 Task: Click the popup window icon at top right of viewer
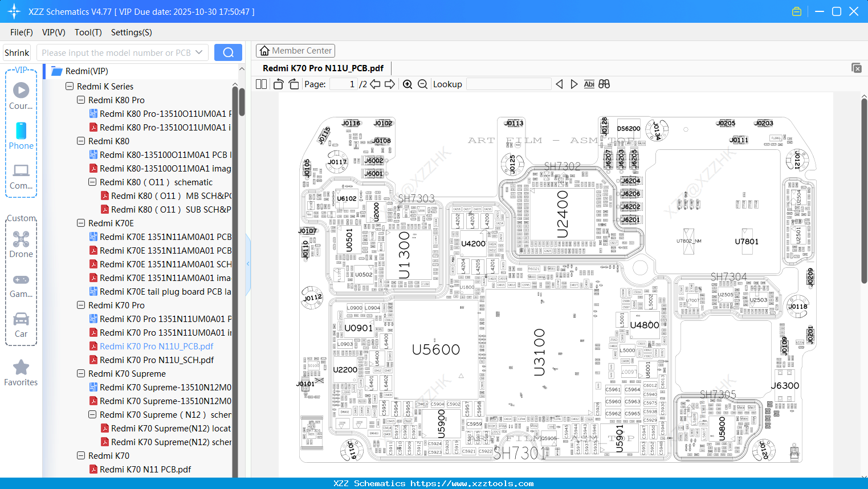(x=857, y=68)
